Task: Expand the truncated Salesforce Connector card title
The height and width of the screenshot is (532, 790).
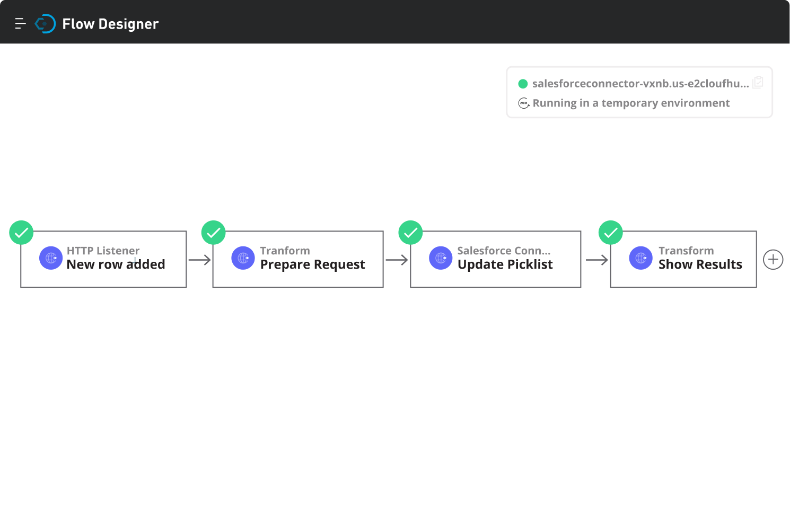Action: tap(504, 250)
